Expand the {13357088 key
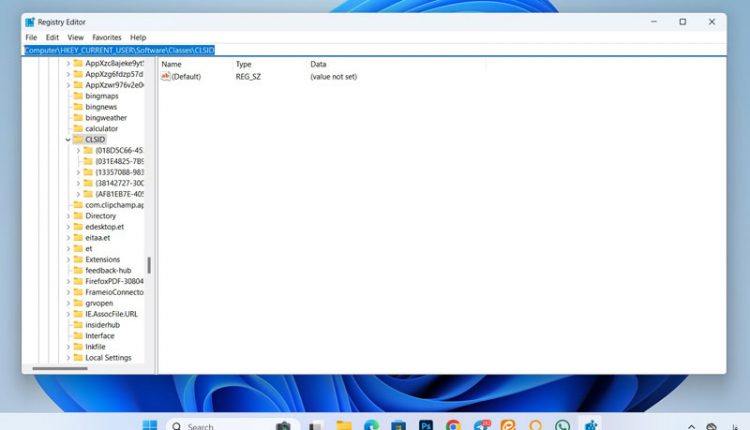 tap(78, 172)
